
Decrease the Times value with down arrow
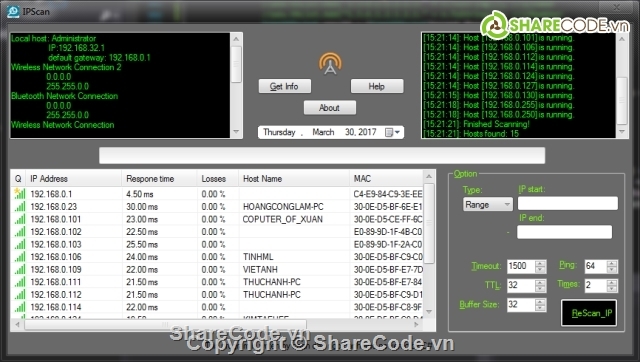[612, 289]
